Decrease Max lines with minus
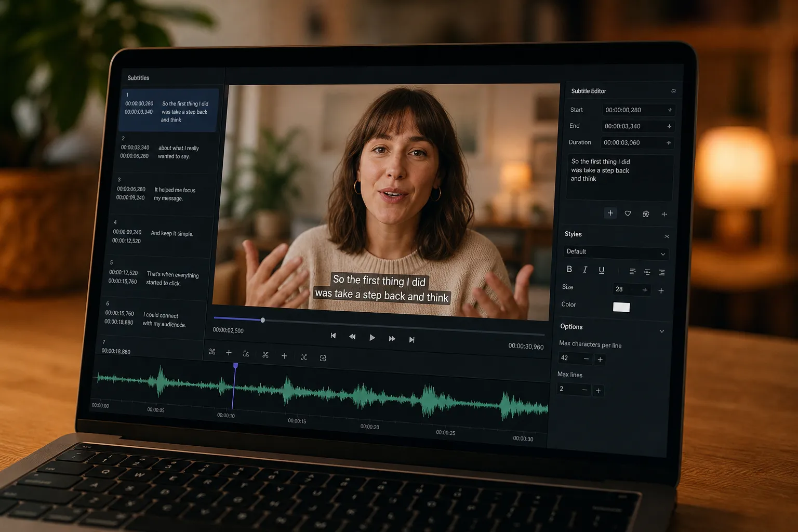The height and width of the screenshot is (532, 798). coord(584,390)
